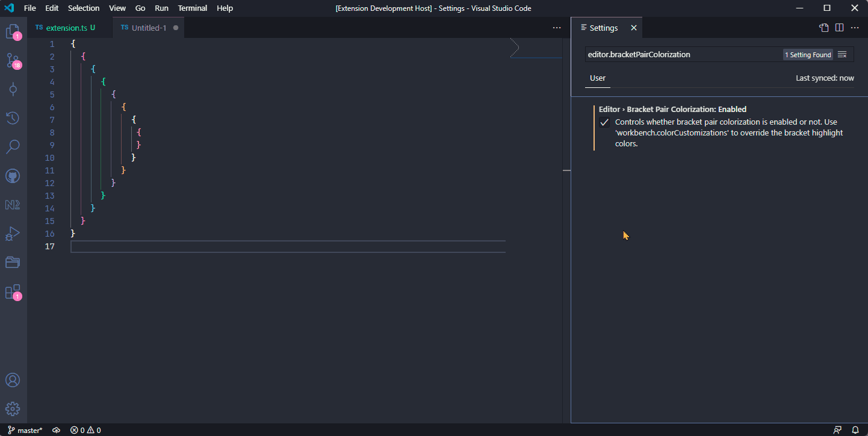Open the Settings panel More Actions menu
Image resolution: width=868 pixels, height=436 pixels.
click(x=855, y=27)
